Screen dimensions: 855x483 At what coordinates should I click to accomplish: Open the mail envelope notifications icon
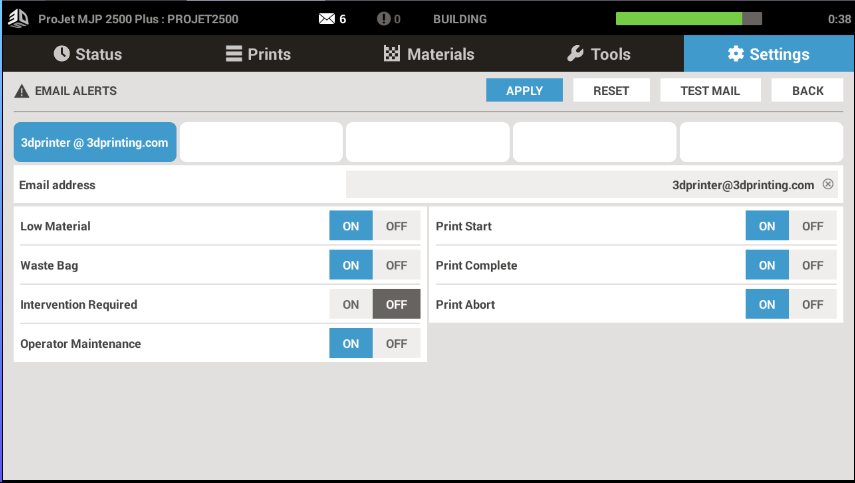[327, 19]
